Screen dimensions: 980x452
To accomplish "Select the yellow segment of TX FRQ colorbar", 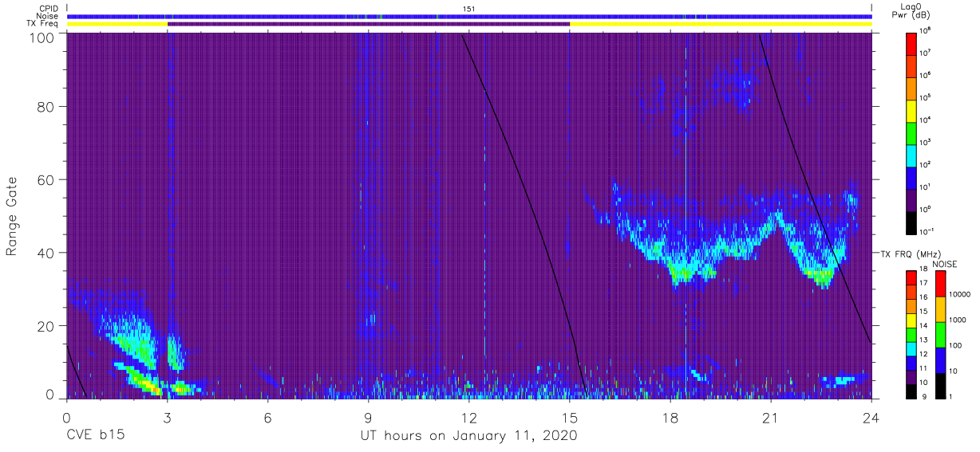I will click(x=911, y=320).
